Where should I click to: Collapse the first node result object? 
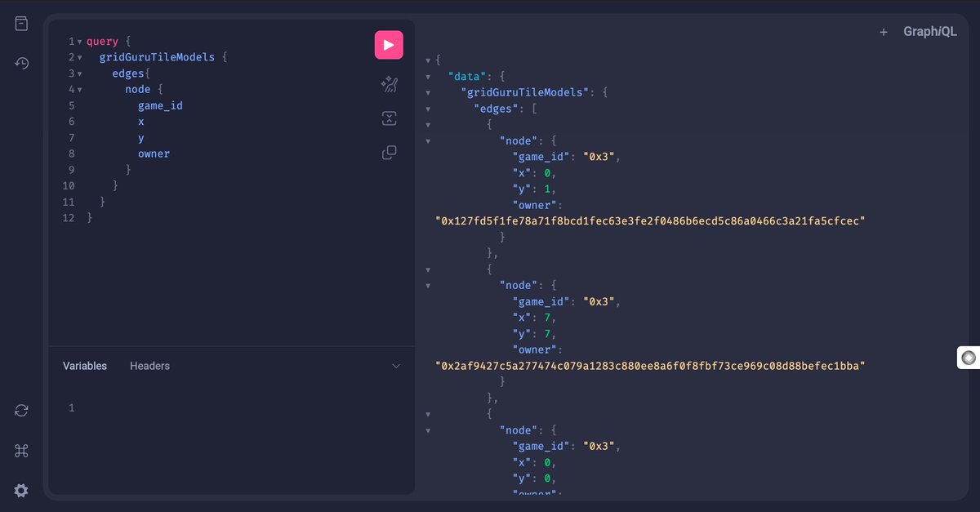tap(428, 140)
